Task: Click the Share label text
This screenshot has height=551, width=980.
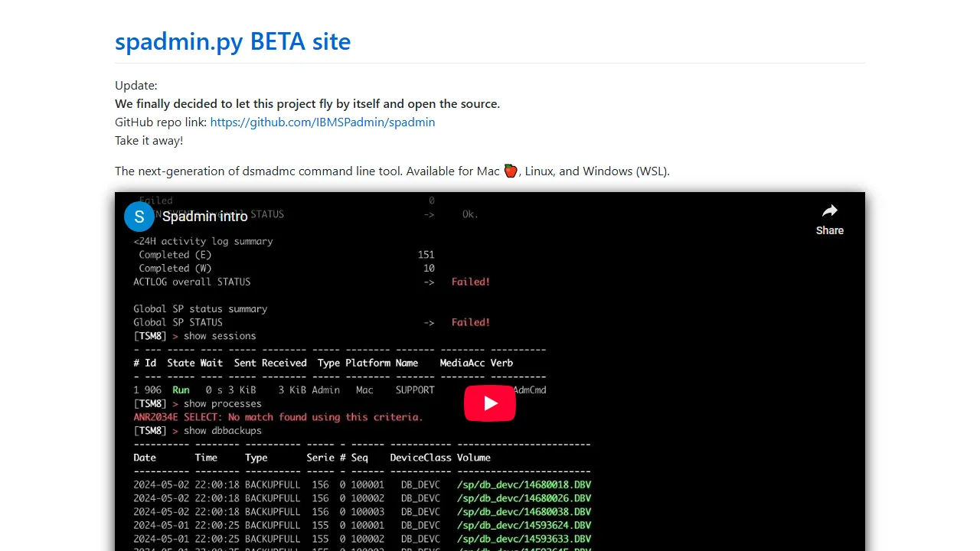Action: pyautogui.click(x=829, y=230)
